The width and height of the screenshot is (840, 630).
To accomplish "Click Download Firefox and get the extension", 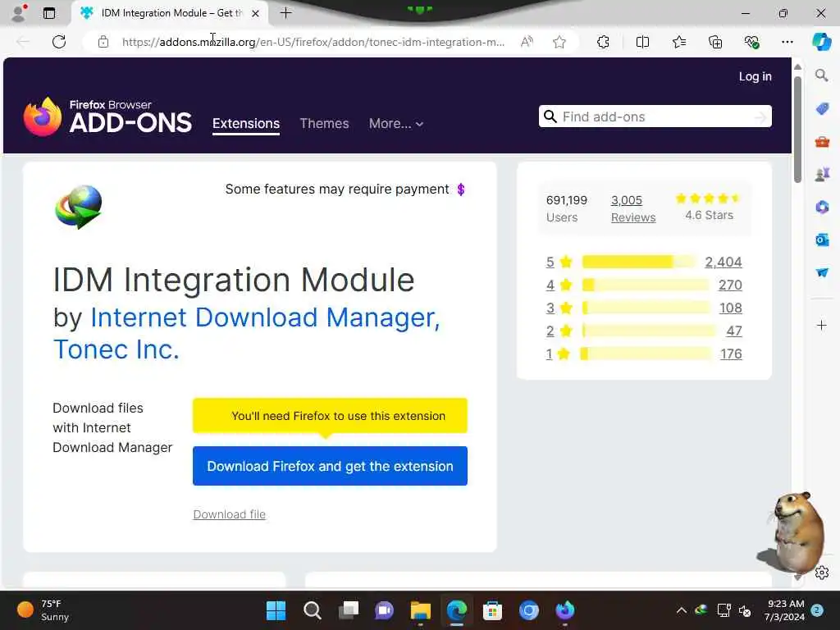I will coord(330,466).
